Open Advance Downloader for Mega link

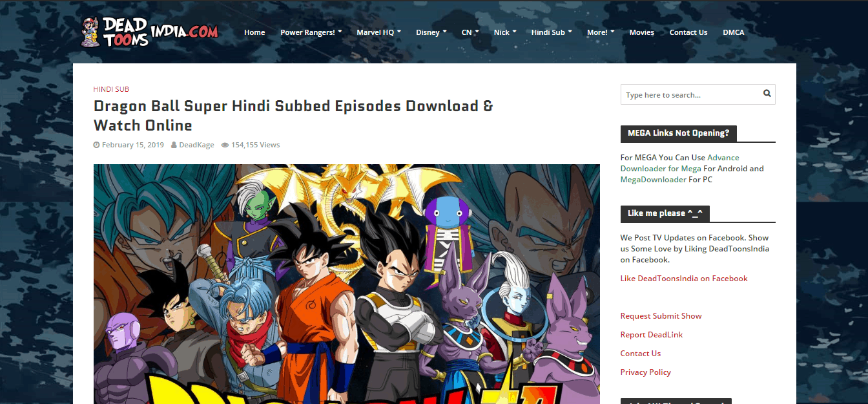(x=679, y=163)
